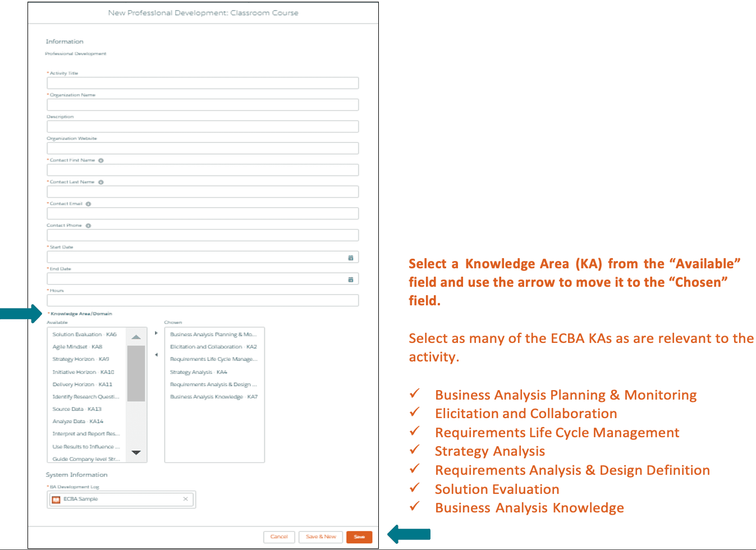The height and width of the screenshot is (550, 756).
Task: Click the Contact Last Name input field
Action: [203, 192]
